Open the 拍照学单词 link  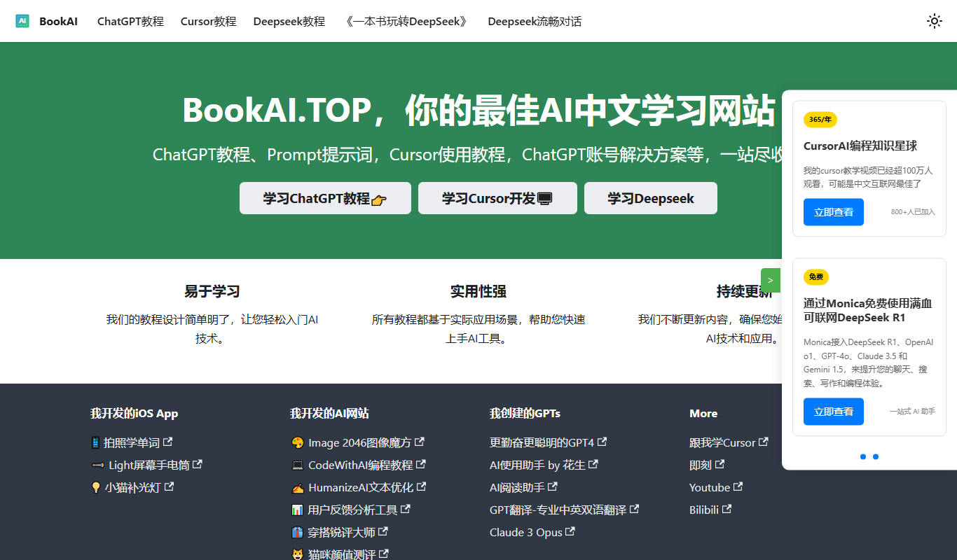point(132,442)
